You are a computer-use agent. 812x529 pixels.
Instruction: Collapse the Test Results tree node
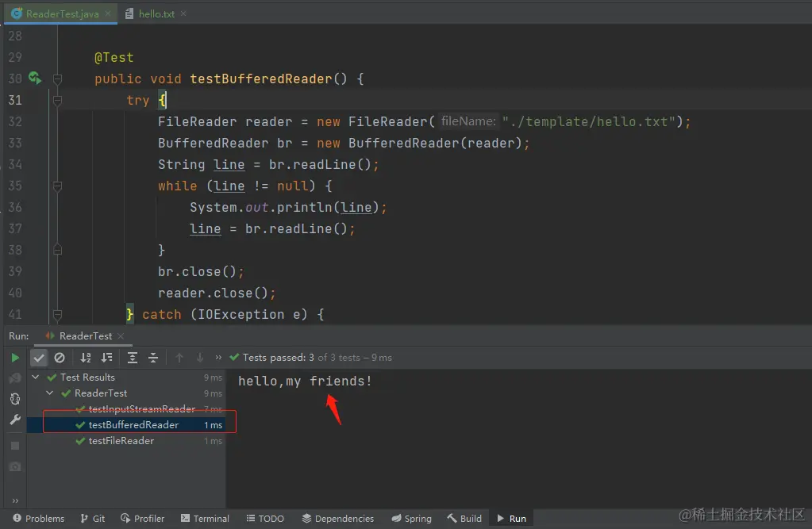coord(35,378)
